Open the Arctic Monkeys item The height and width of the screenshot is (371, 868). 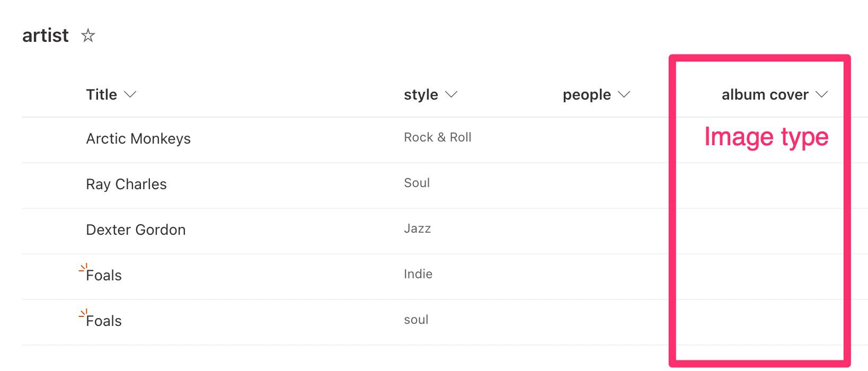click(x=138, y=139)
